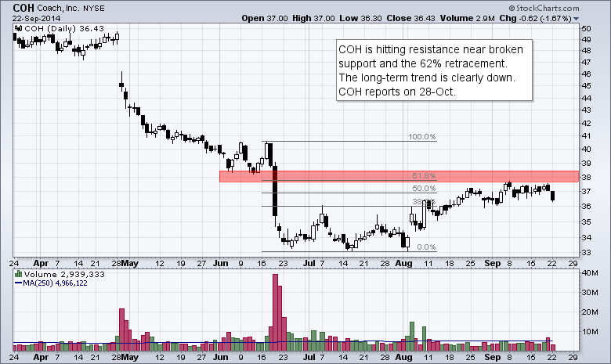Click the candlestick icon before COH (Daily)
Viewport: 611px width, 364px height.
click(18, 28)
